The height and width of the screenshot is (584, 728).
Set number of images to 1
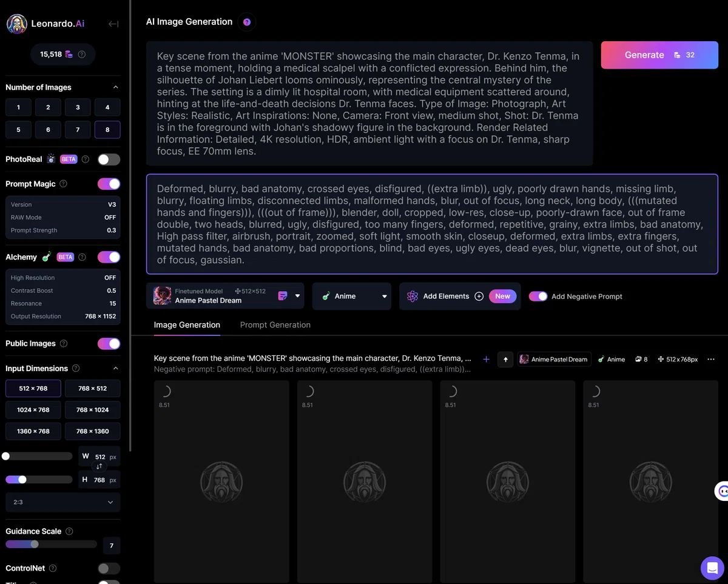tap(18, 107)
